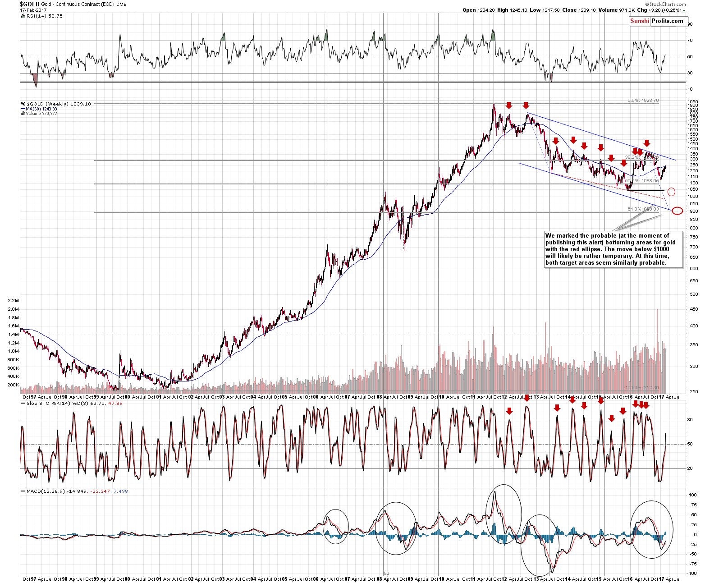Click the RSI(14) legend area icon
The image size is (728, 583).
point(24,16)
